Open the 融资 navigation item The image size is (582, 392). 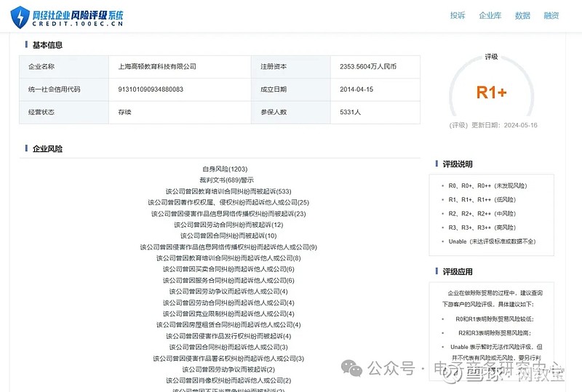tap(551, 15)
